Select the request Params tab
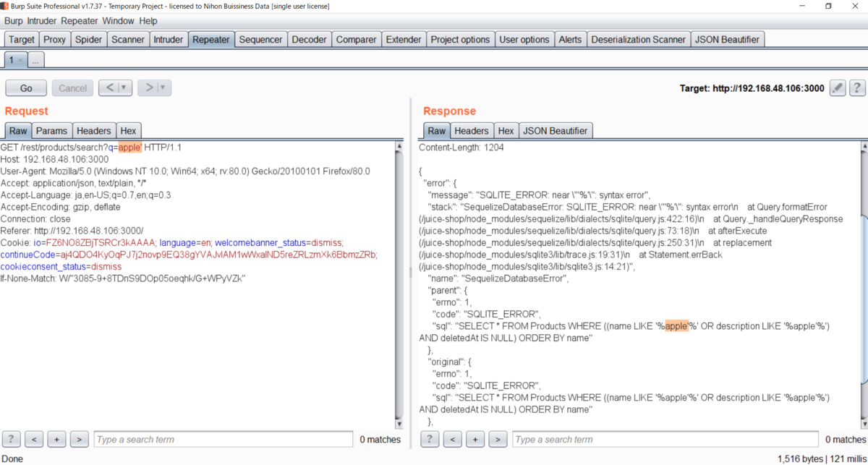This screenshot has width=868, height=465. pos(52,131)
